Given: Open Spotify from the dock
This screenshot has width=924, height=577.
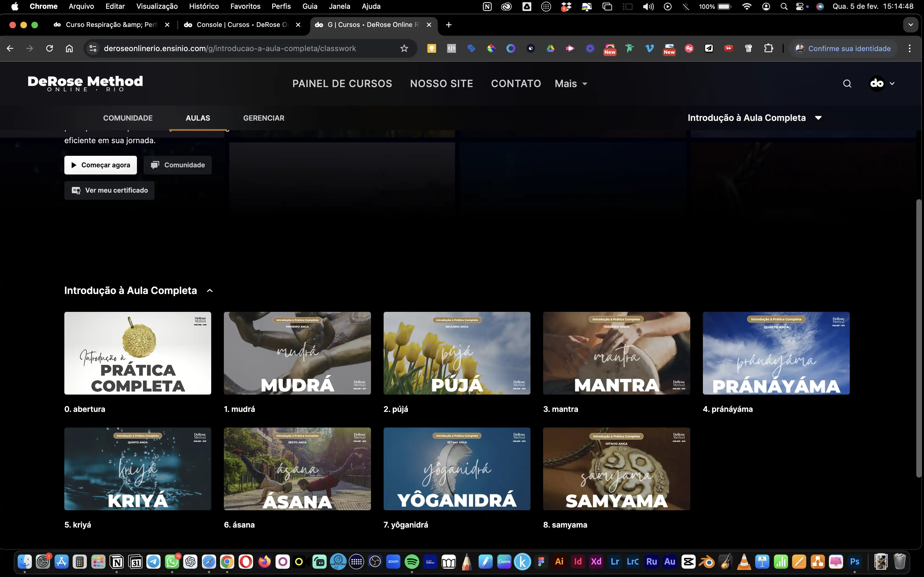Looking at the screenshot, I should (x=412, y=562).
